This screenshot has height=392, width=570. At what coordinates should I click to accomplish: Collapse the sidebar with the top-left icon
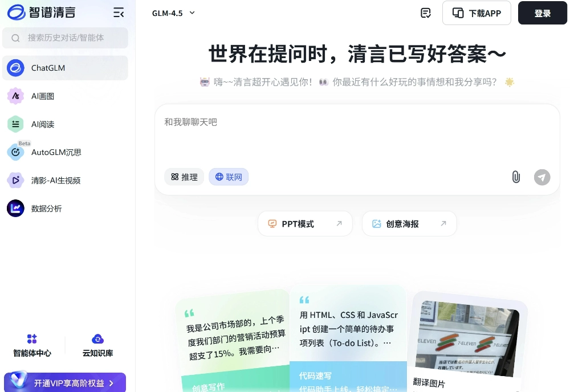point(118,13)
